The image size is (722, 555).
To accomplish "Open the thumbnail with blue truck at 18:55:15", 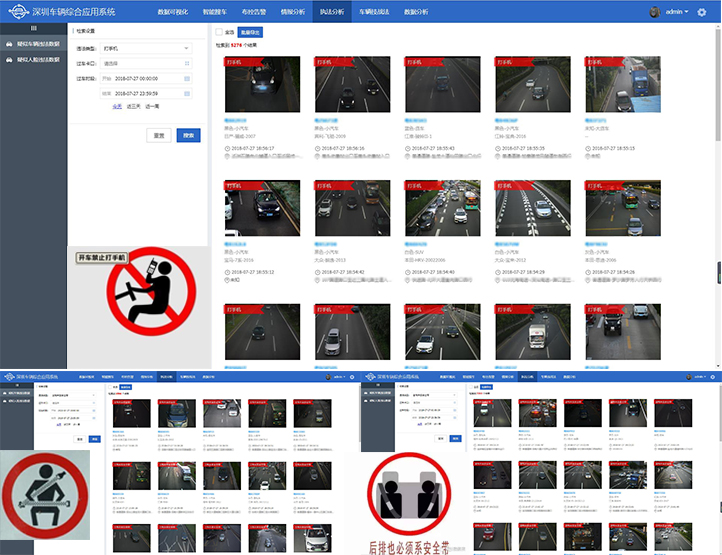I will 623,84.
